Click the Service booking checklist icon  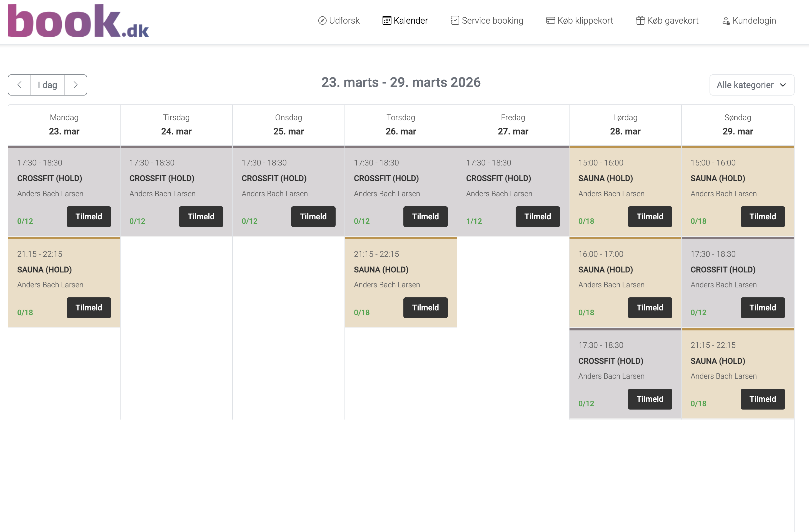pyautogui.click(x=455, y=20)
